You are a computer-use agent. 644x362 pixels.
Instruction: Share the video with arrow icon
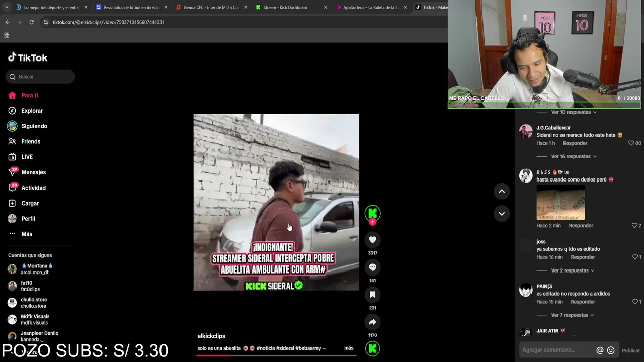[x=372, y=322]
